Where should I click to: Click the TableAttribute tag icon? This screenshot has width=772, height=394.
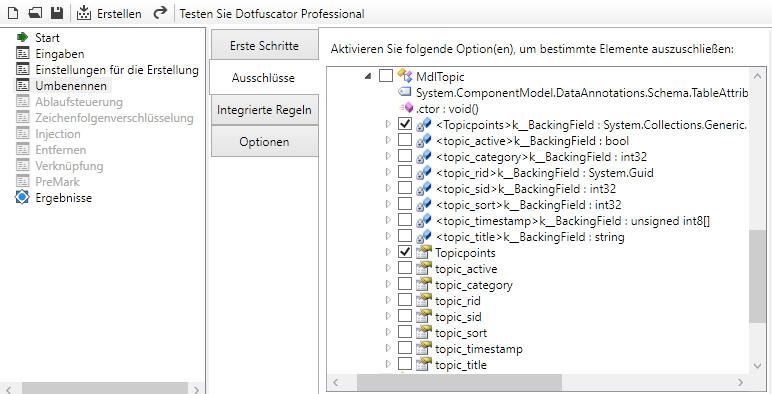coord(405,92)
